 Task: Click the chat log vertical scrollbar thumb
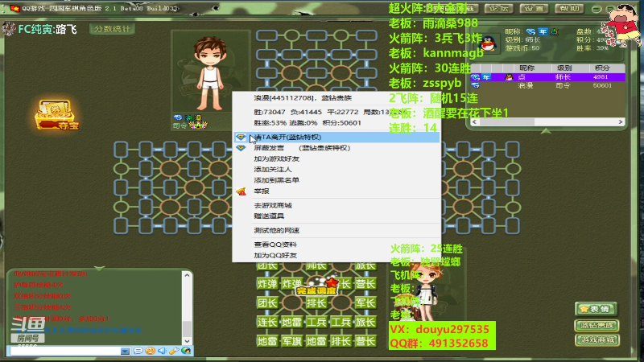tap(187, 328)
